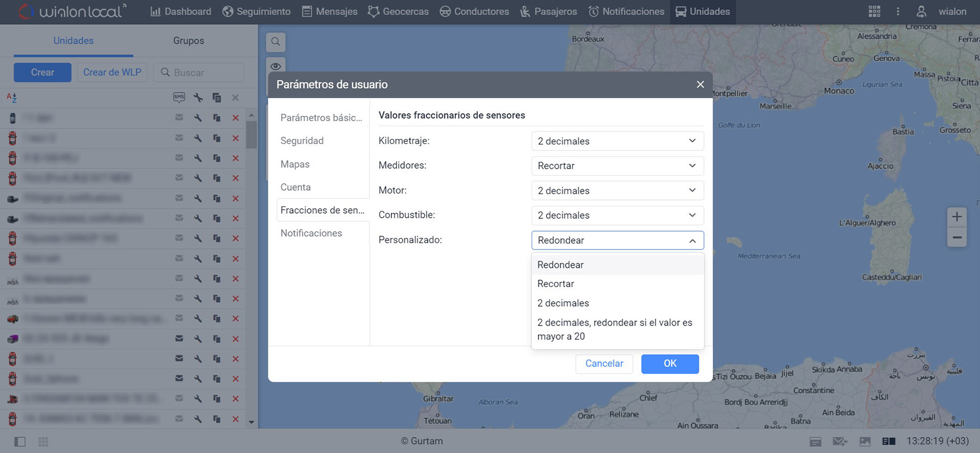
Task: Open the Seguridad settings section
Action: (x=302, y=141)
